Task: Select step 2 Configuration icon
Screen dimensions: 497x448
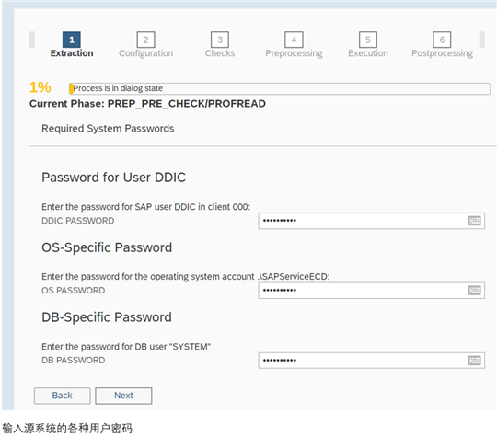Action: pyautogui.click(x=145, y=40)
